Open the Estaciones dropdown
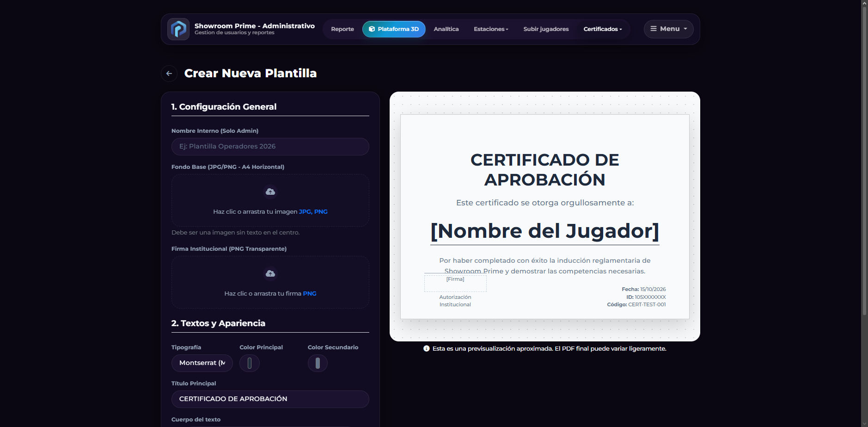This screenshot has height=427, width=868. (x=491, y=29)
